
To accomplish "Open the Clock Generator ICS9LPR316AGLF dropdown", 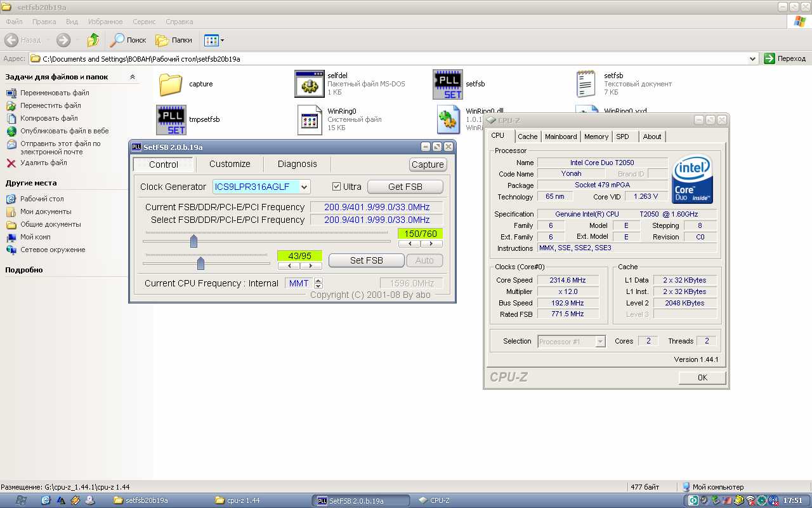I will coord(304,187).
